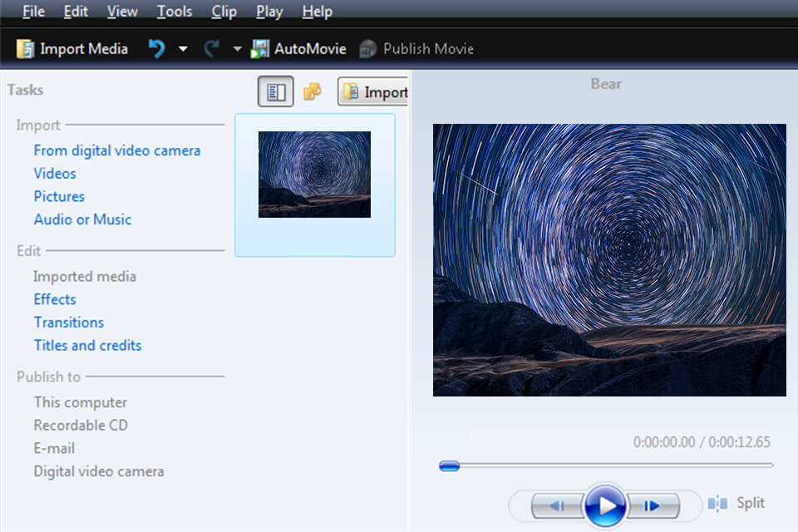This screenshot has height=532, width=798.
Task: Select the Bear clip thumbnail
Action: coord(314,173)
